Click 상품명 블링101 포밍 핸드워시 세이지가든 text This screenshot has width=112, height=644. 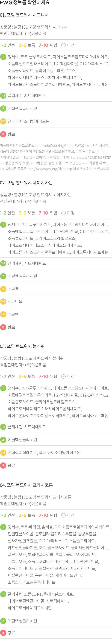point(36,194)
